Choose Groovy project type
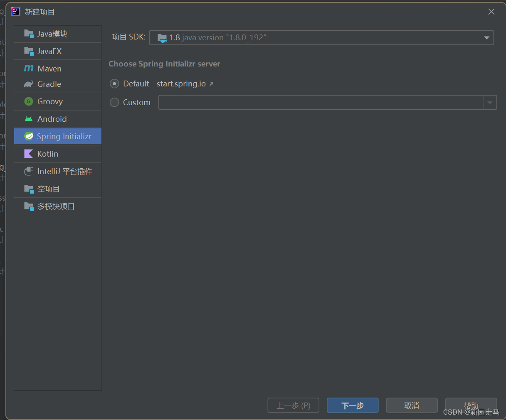506x420 pixels. [x=58, y=101]
